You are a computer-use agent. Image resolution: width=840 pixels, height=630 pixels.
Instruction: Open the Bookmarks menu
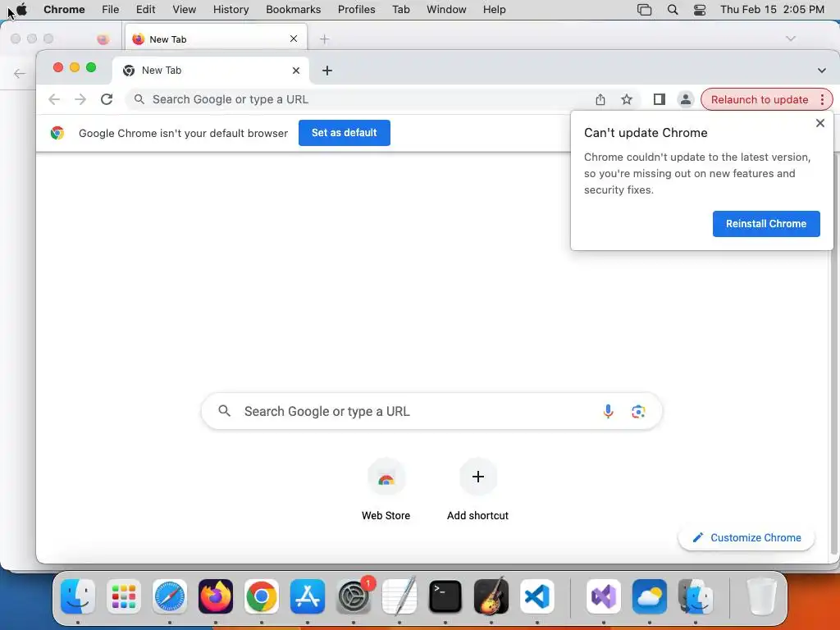click(x=293, y=10)
